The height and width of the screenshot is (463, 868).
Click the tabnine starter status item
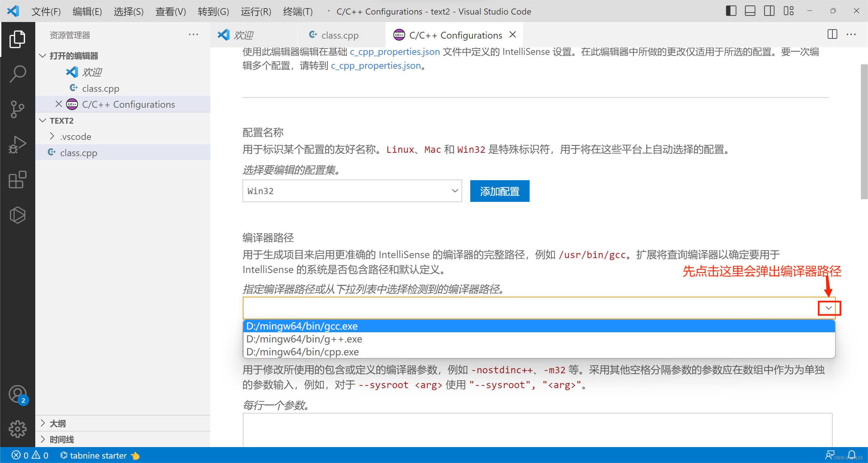(100, 456)
